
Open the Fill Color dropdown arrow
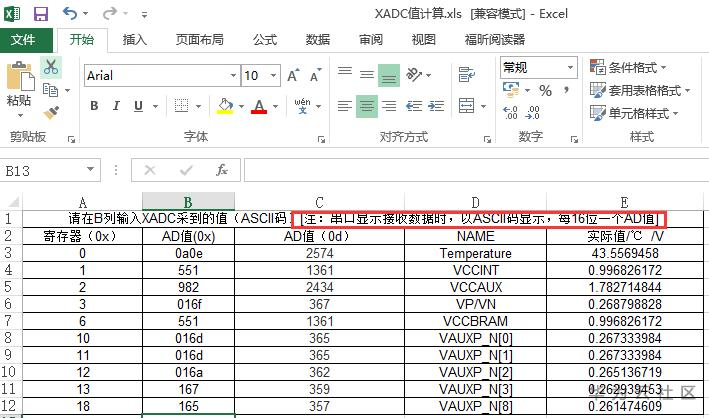pyautogui.click(x=241, y=107)
